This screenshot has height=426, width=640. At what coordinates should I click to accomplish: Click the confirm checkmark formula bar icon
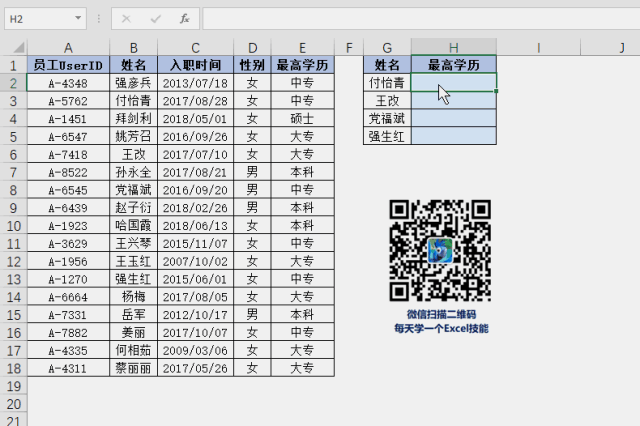pyautogui.click(x=156, y=19)
